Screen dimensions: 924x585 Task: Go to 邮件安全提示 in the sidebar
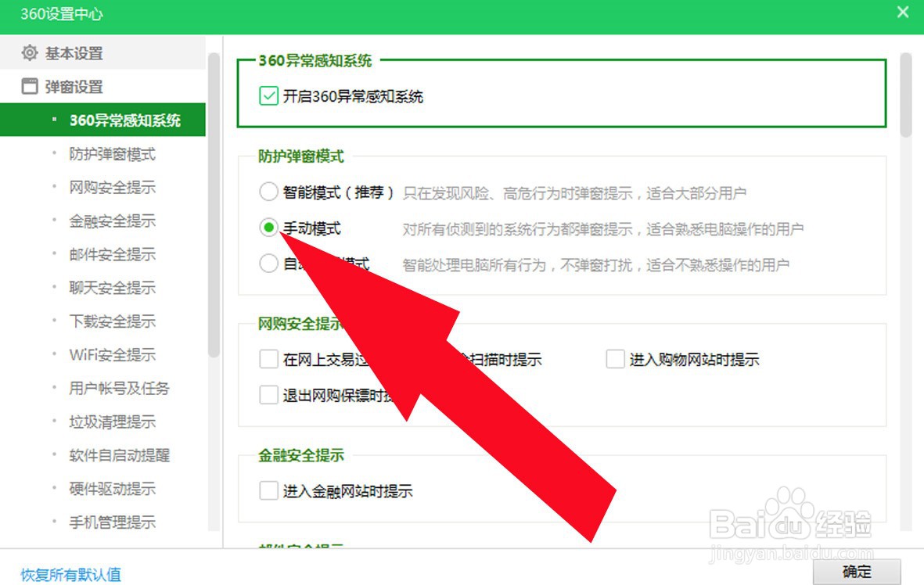[x=112, y=254]
